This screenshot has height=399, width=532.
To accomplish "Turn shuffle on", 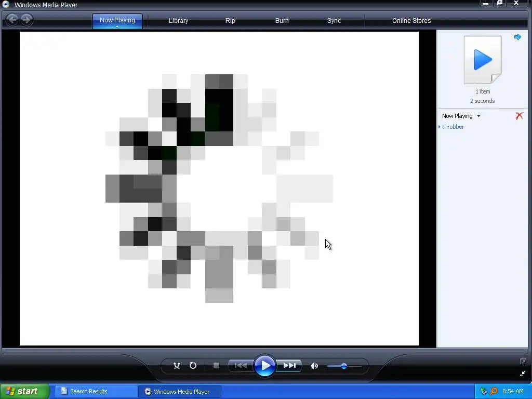I will [177, 365].
